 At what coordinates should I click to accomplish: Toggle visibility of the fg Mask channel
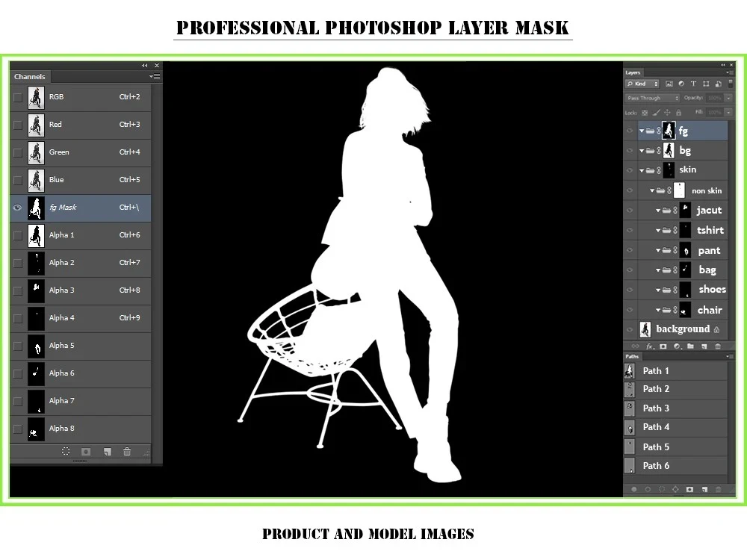click(16, 208)
